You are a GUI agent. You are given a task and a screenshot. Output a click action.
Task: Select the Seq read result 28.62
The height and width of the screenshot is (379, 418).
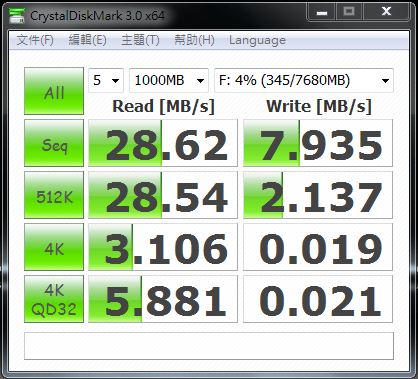(163, 143)
